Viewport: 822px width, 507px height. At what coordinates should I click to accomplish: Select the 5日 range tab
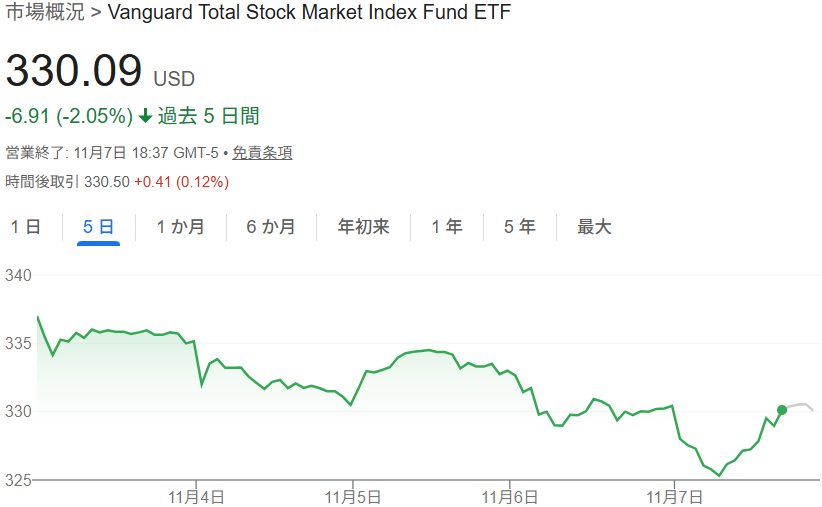pos(98,227)
